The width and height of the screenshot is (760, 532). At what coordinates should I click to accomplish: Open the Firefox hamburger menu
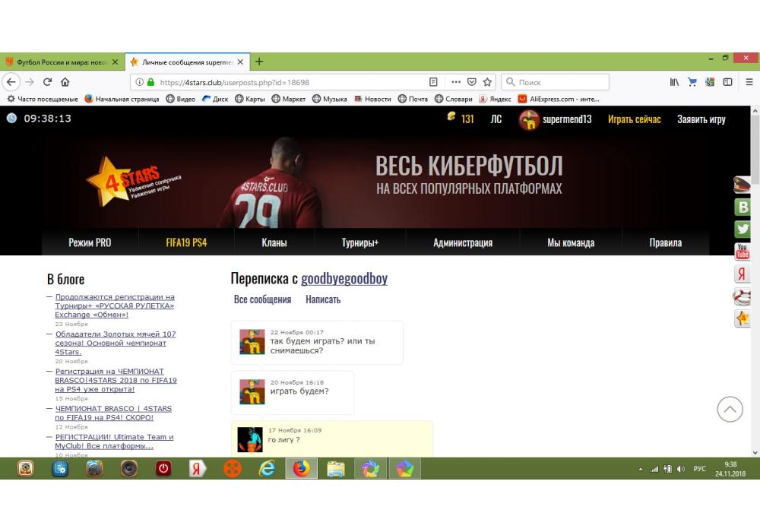coord(749,82)
